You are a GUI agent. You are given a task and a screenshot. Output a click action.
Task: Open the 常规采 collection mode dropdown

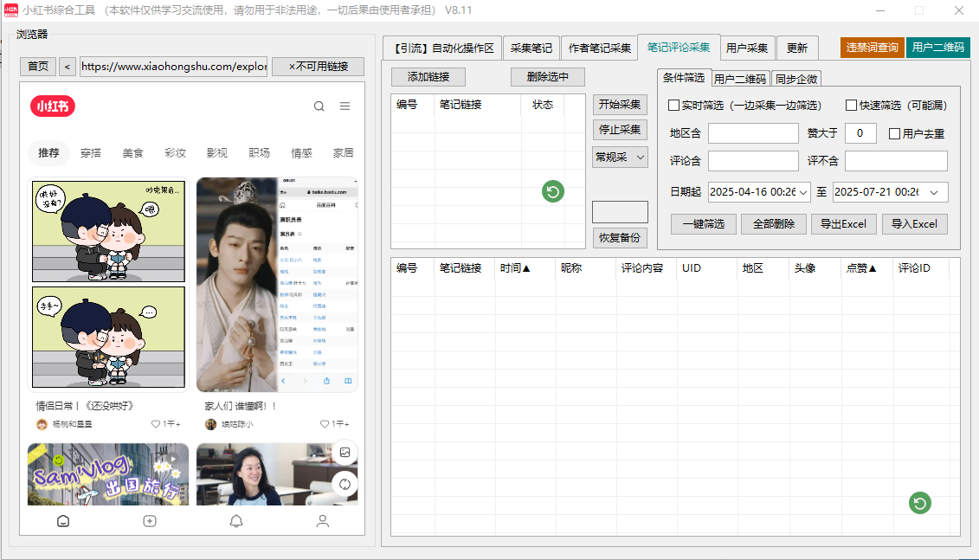pos(619,158)
